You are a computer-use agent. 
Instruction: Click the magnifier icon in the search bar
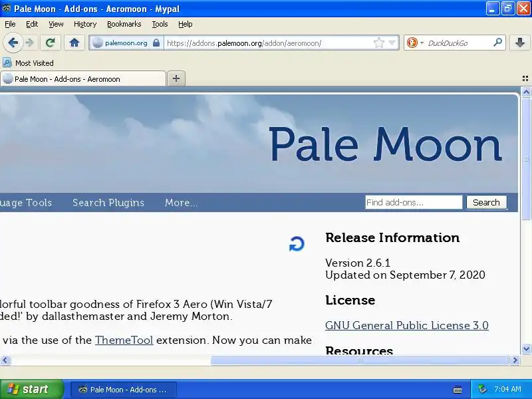(x=497, y=43)
